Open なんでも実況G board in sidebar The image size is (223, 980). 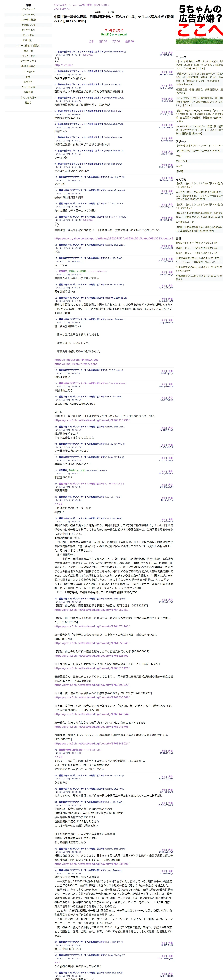tap(28, 97)
